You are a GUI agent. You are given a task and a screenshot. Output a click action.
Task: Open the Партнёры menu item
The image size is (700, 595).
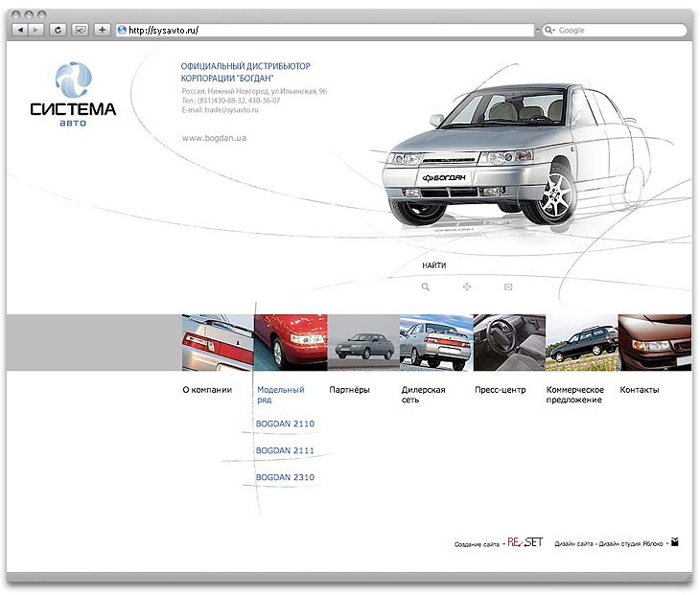pyautogui.click(x=350, y=390)
